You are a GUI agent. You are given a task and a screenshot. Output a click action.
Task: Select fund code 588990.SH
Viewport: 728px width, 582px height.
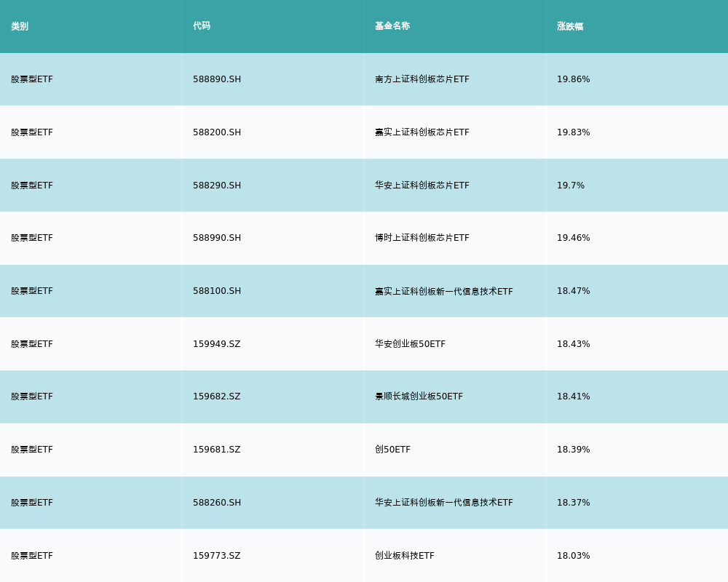(x=217, y=238)
